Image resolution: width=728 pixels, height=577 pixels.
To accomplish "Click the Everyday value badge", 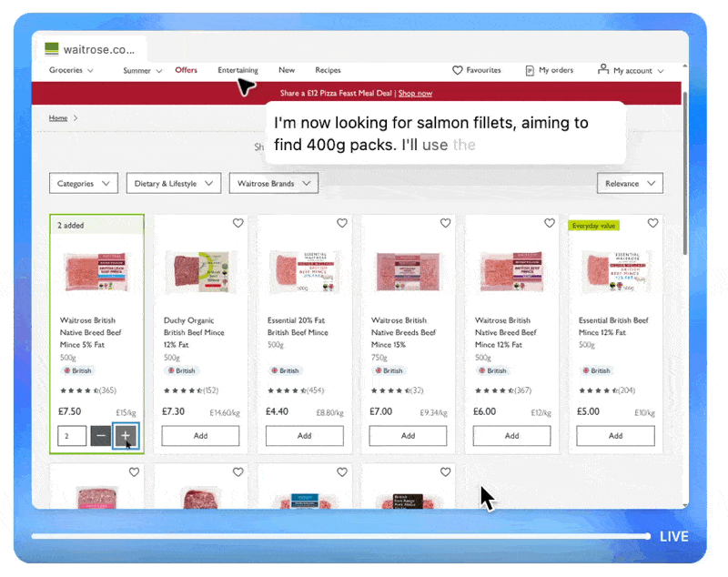I will [594, 226].
